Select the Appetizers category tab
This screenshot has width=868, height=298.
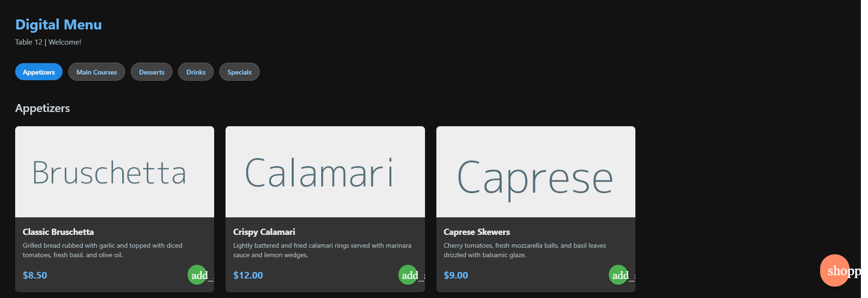pos(39,72)
